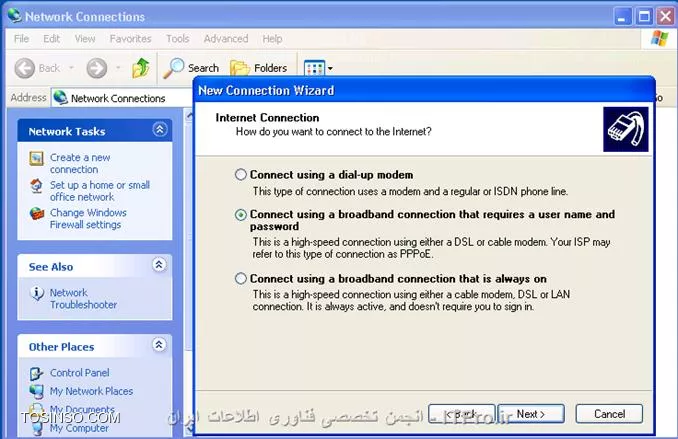Viewport: 678px width, 439px height.
Task: Open Network Troubleshooter link
Action: 83,298
